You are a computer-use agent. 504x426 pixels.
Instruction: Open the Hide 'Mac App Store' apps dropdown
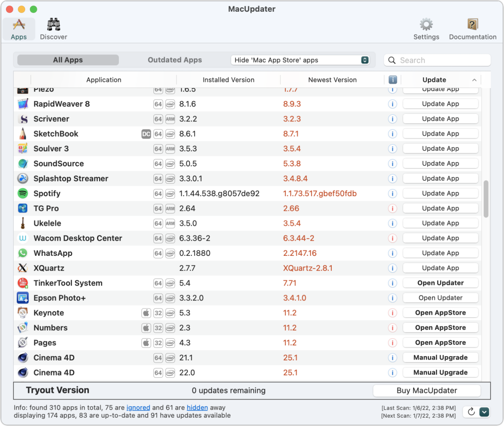coord(300,60)
